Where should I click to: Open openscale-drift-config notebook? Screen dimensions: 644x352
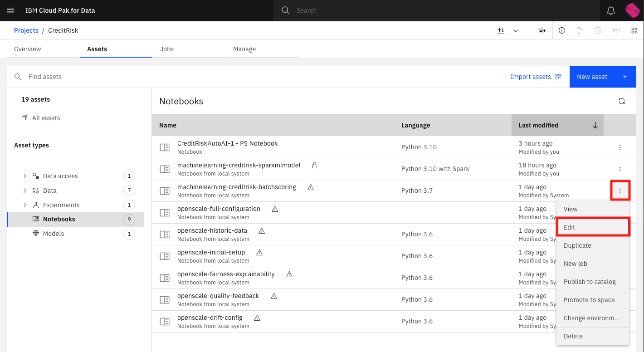[x=210, y=318]
